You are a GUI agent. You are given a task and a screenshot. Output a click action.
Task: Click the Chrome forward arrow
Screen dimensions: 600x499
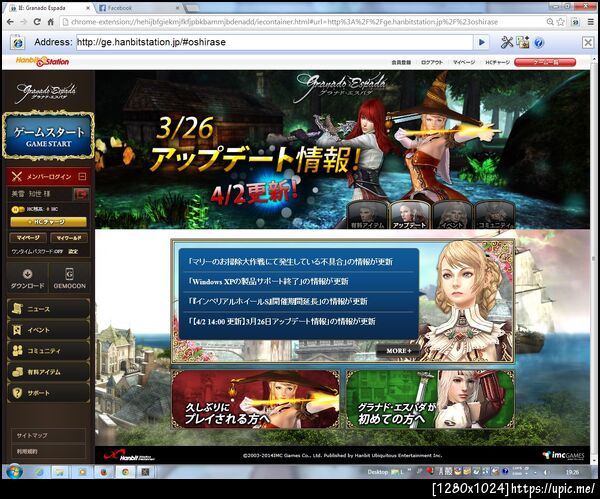(24, 22)
